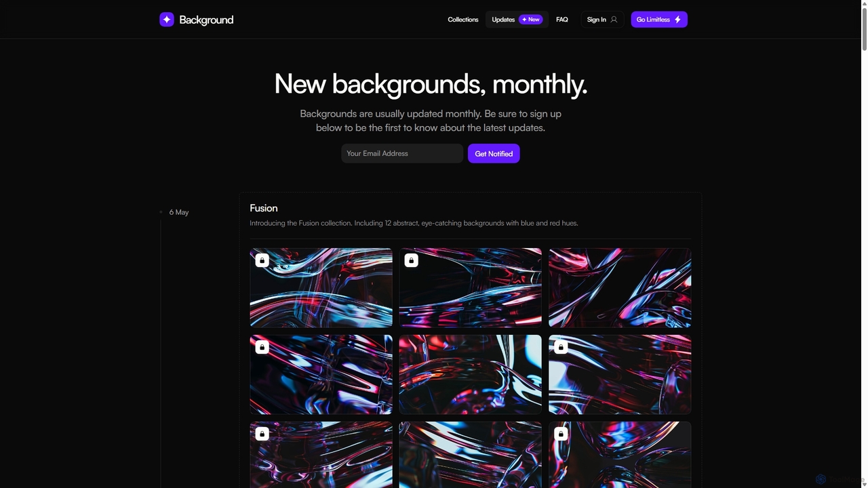Click lock icon on second-row left thumbnail
Screen dimensions: 868x488
point(262,347)
